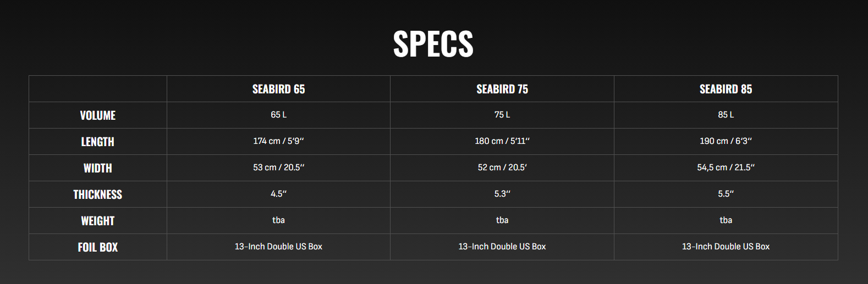Click the 65 L volume cell

pos(278,115)
